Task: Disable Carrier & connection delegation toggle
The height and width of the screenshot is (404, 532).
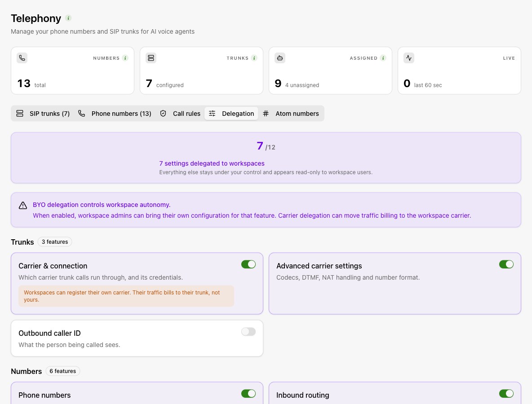Action: click(248, 264)
